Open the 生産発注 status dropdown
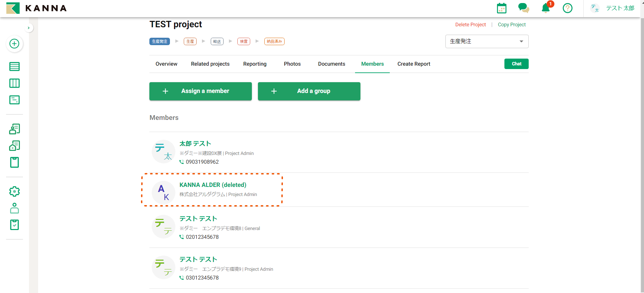Image resolution: width=644 pixels, height=293 pixels. coord(487,41)
